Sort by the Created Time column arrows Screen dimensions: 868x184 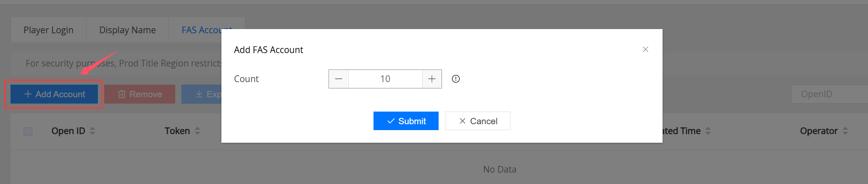click(x=708, y=131)
